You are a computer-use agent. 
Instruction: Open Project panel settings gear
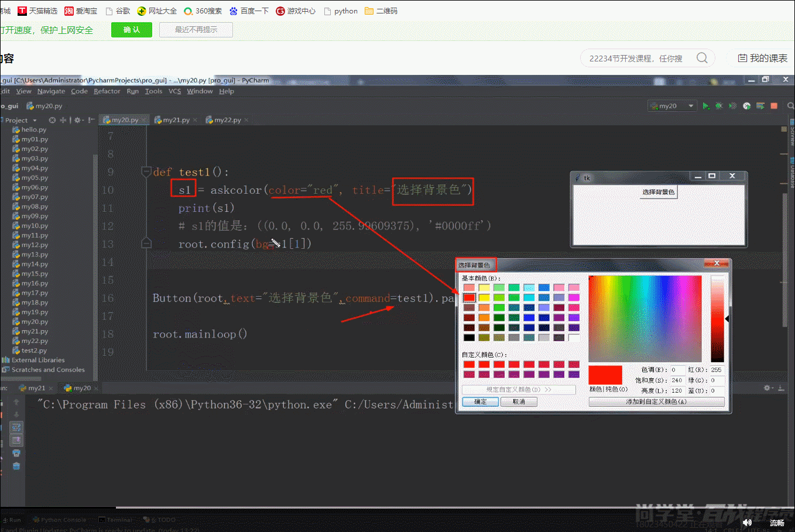pyautogui.click(x=77, y=120)
